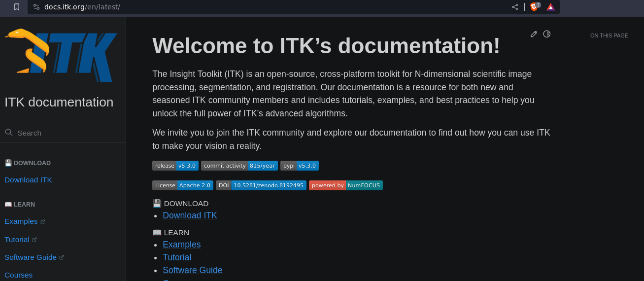Image resolution: width=644 pixels, height=281 pixels.
Task: Click Brave Rewards triangle icon
Action: pyautogui.click(x=550, y=7)
